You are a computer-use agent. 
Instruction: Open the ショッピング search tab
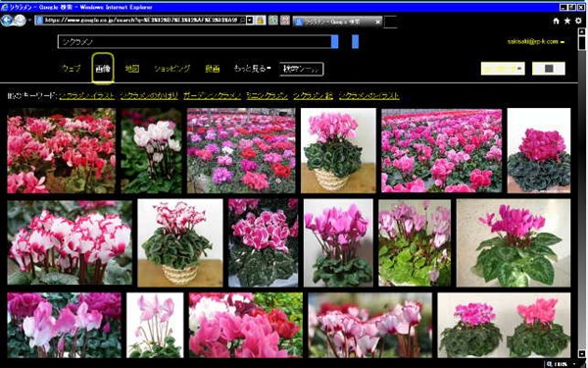click(172, 69)
